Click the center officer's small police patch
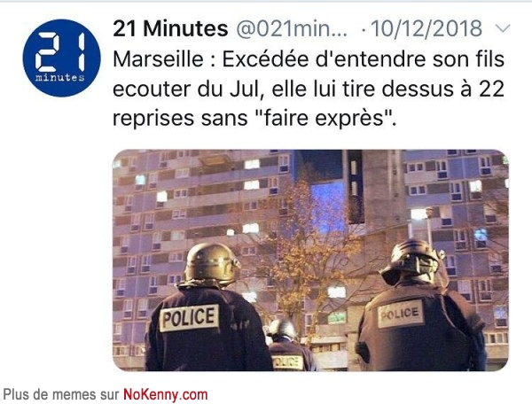 (287, 362)
